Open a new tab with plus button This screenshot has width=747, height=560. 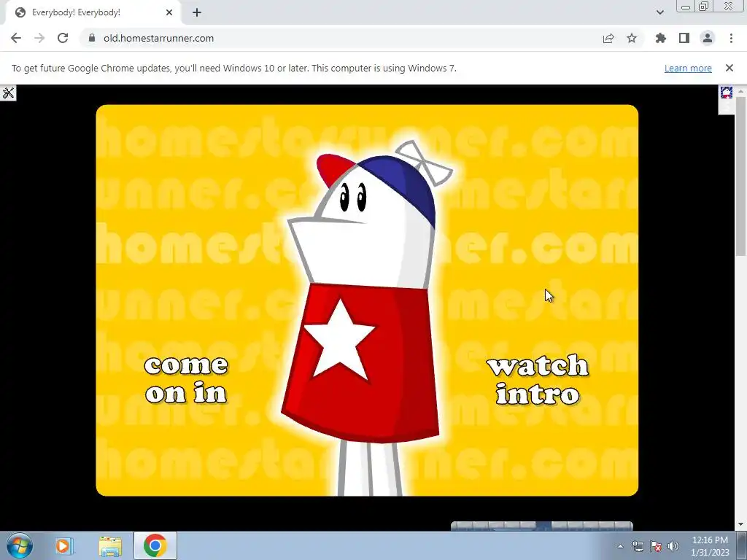[197, 12]
